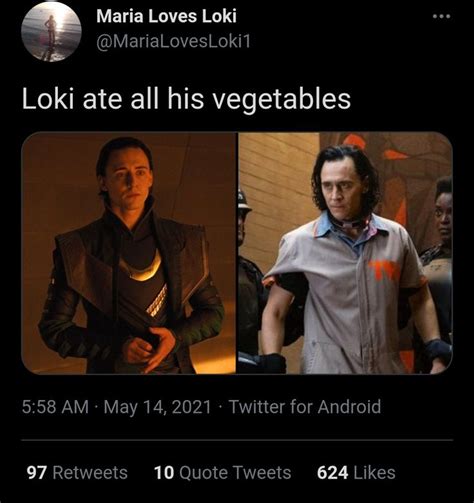Open Maria Loves Loki's profile avatar
Image resolution: width=474 pixels, height=503 pixels.
point(51,32)
